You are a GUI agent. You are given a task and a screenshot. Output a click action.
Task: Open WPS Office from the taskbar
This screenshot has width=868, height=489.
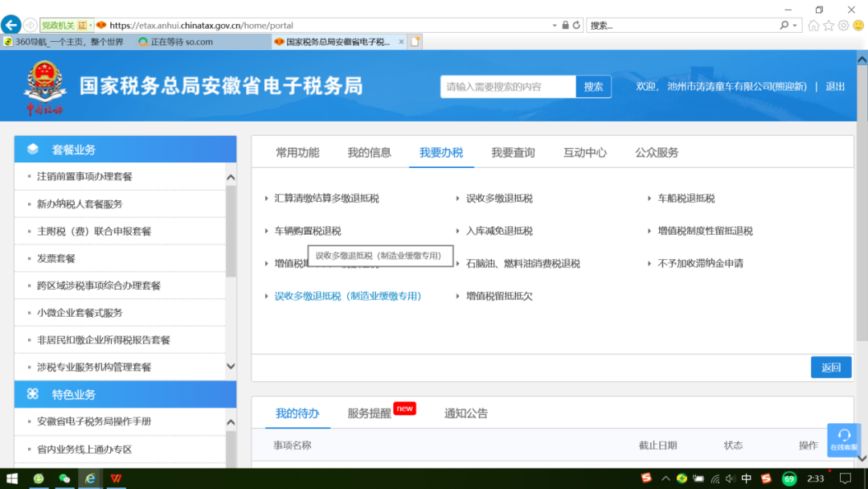tap(116, 479)
